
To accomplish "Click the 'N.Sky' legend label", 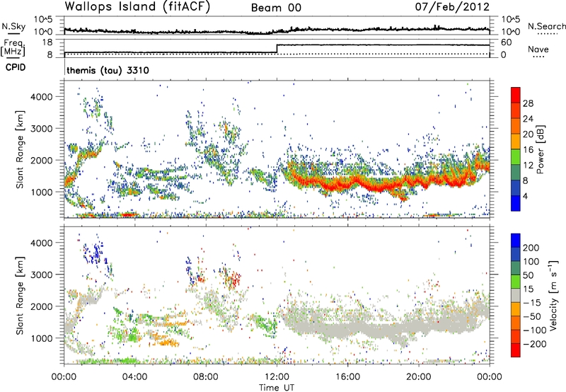I will [13, 26].
